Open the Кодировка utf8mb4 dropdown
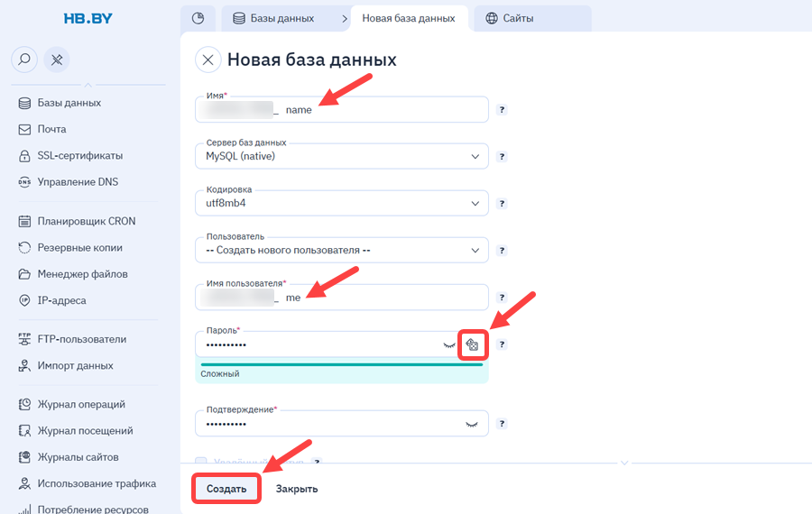Viewport: 812px width, 514px height. [342, 204]
